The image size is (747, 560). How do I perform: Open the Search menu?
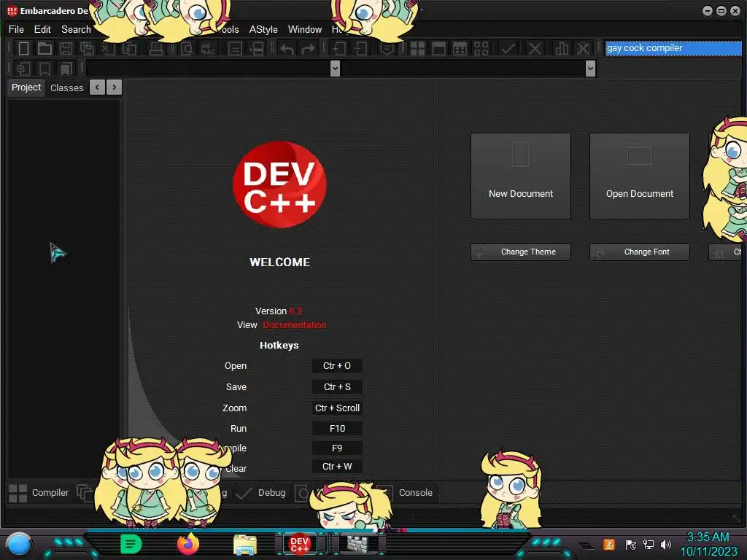(x=76, y=29)
